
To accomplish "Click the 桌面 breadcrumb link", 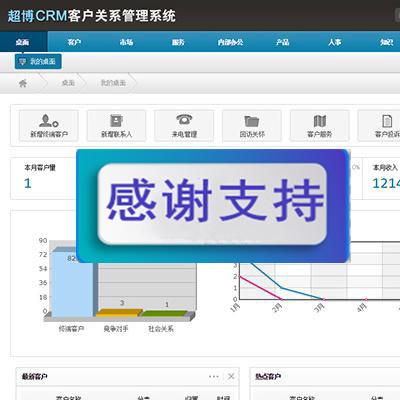I will 68,83.
